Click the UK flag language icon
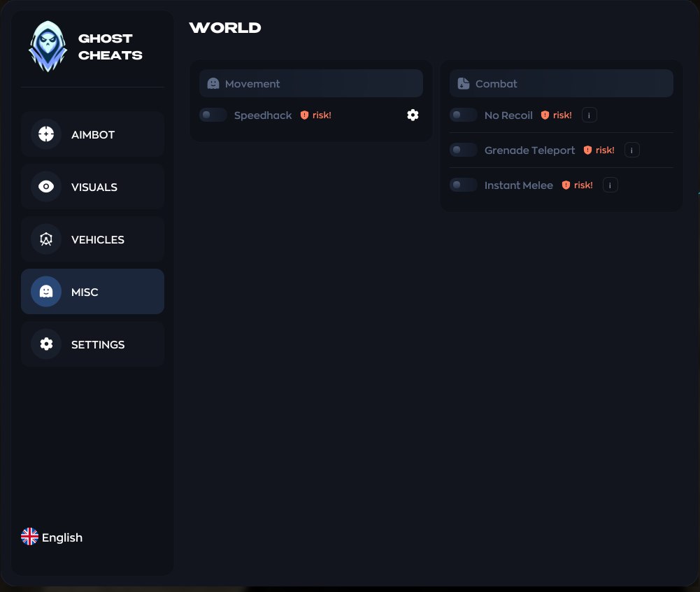Screen dimensions: 700x592 (x=29, y=537)
